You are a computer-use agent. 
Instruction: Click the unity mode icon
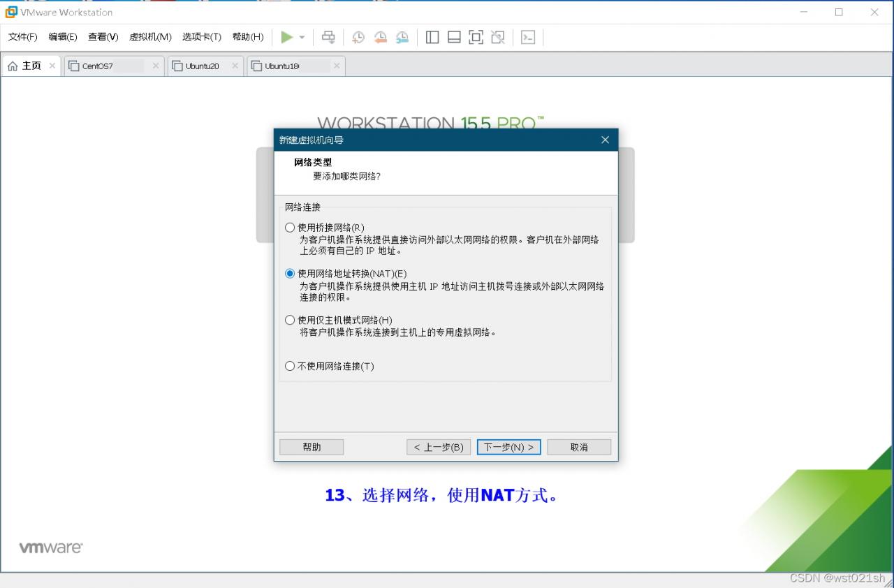pos(498,37)
